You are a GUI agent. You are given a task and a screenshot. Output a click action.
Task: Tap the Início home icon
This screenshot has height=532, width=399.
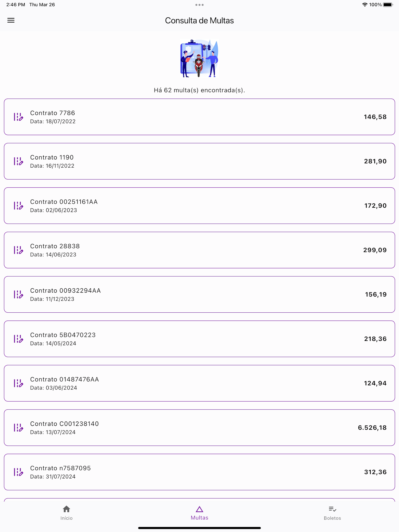pos(66,509)
